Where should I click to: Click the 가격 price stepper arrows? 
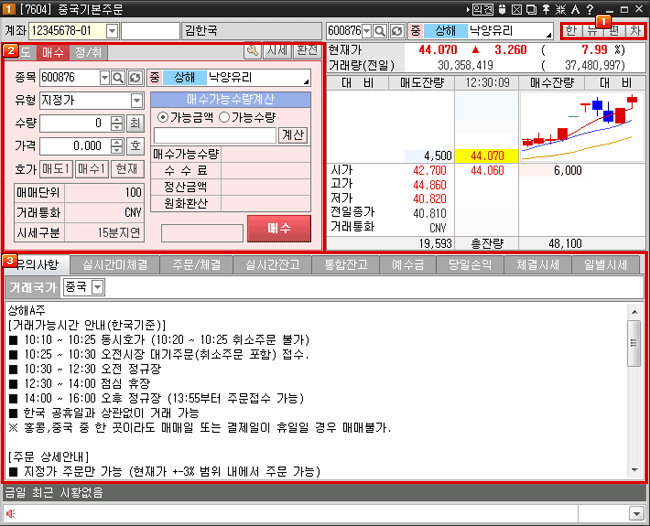click(117, 146)
